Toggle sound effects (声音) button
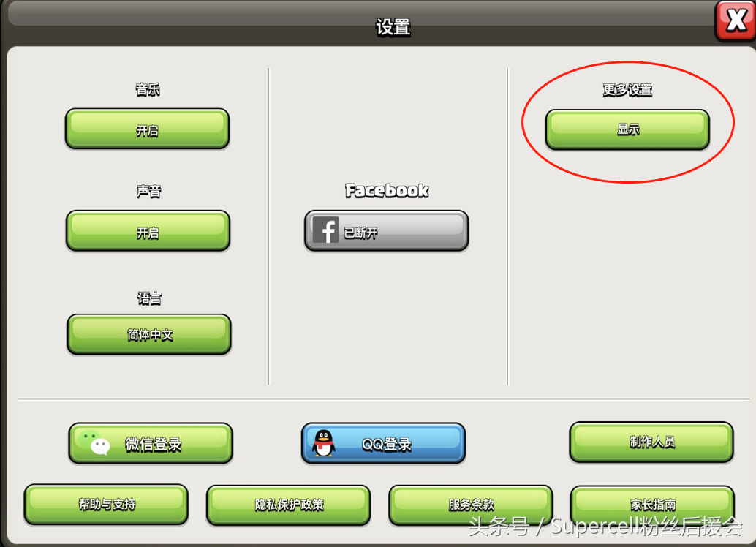Image resolution: width=756 pixels, height=547 pixels. click(148, 231)
